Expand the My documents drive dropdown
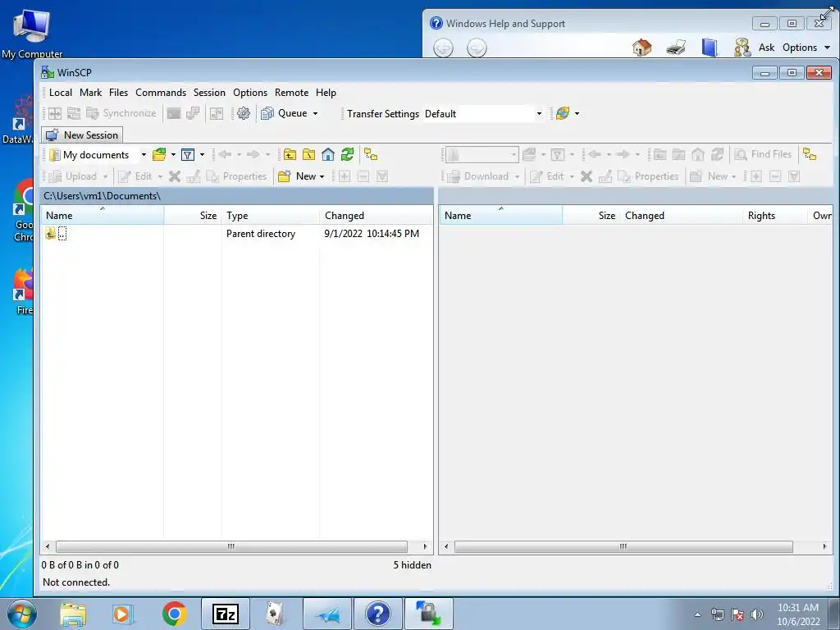 tap(144, 155)
